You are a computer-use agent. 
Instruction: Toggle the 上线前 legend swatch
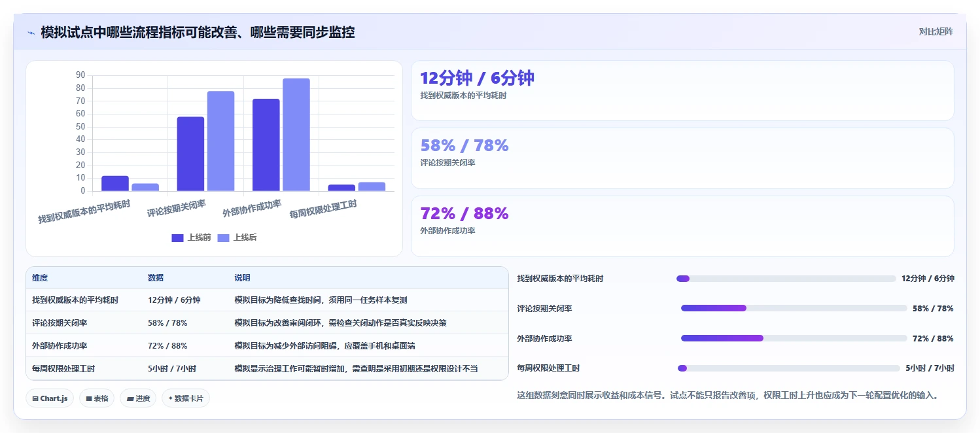[177, 238]
